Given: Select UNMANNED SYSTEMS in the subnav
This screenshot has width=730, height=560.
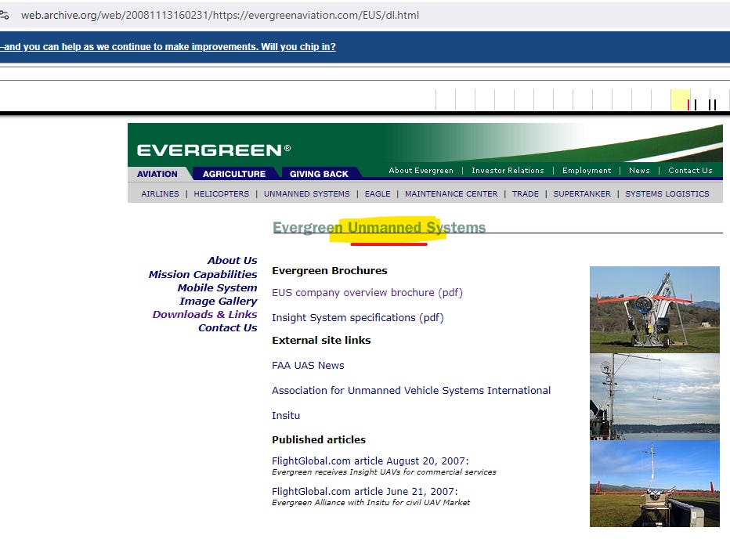Looking at the screenshot, I should click(306, 193).
